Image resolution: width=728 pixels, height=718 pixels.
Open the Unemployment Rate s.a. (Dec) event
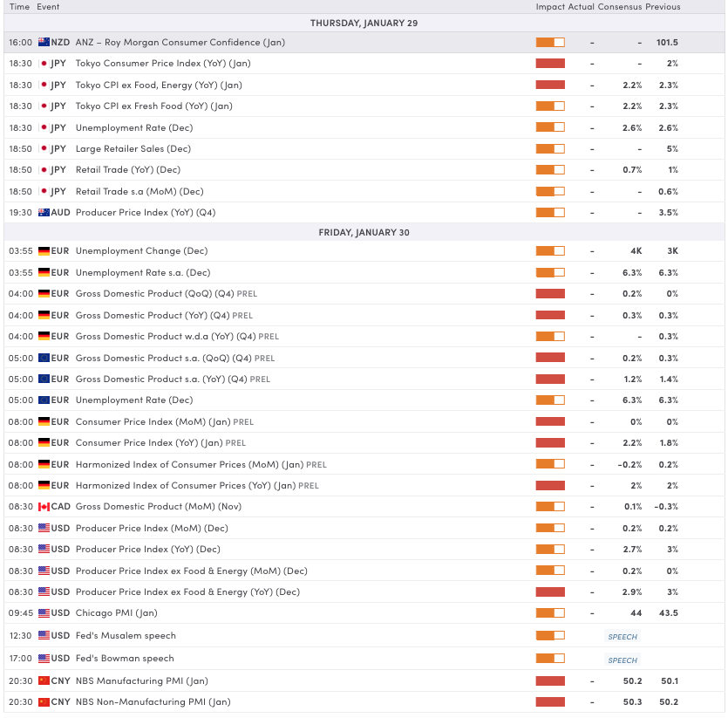[143, 273]
